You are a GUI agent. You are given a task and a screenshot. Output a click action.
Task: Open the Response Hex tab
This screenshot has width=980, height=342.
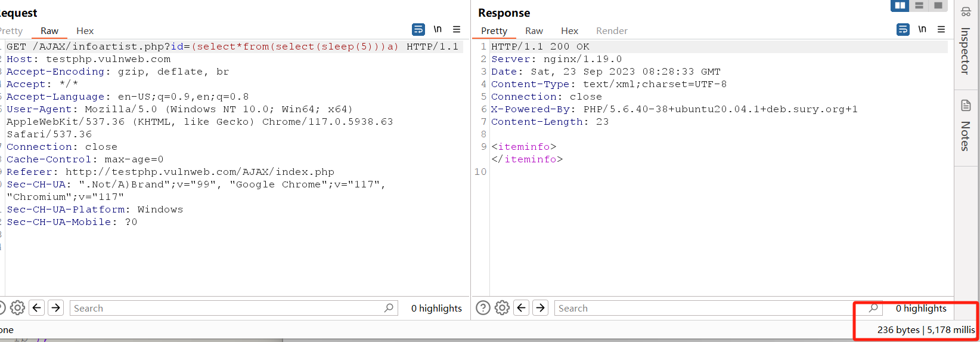coord(569,31)
